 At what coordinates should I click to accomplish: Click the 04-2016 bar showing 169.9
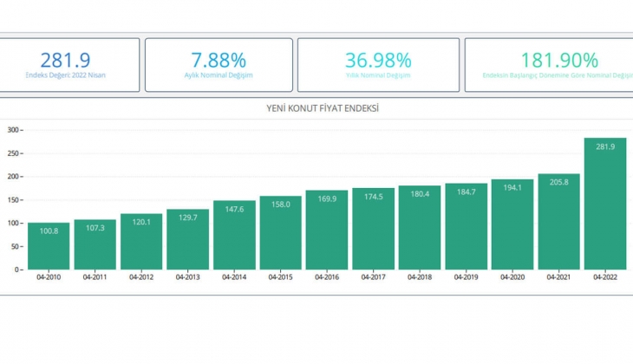pyautogui.click(x=327, y=231)
